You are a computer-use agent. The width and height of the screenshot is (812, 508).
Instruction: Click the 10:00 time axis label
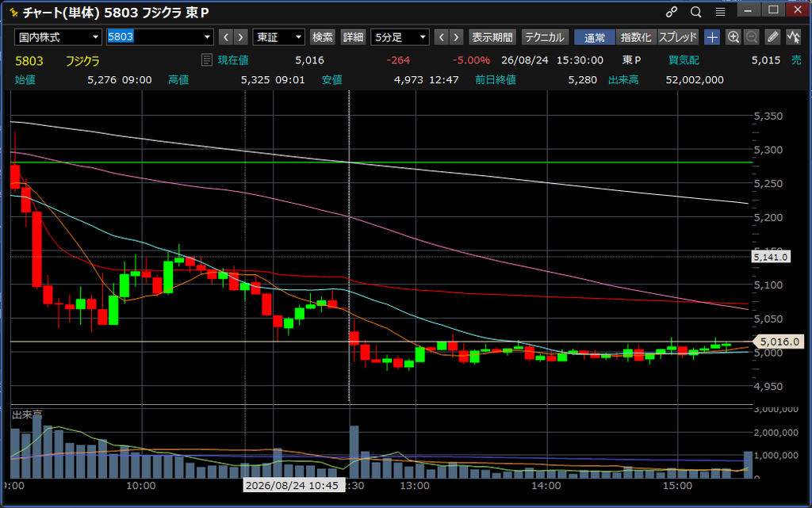coord(141,485)
